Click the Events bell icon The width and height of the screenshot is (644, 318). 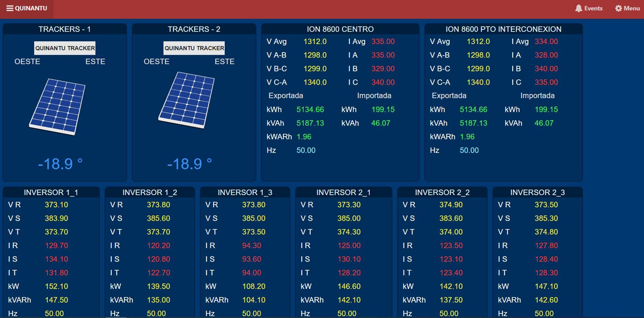coord(579,9)
